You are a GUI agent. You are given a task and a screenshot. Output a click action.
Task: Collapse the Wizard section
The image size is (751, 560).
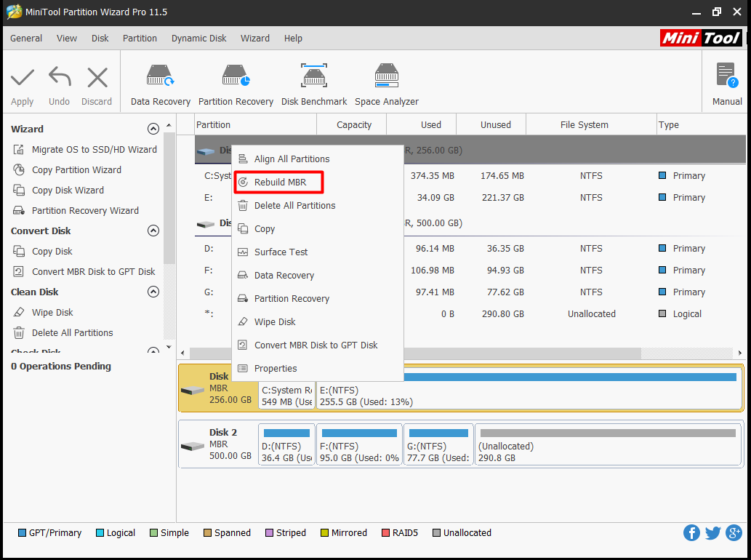153,129
